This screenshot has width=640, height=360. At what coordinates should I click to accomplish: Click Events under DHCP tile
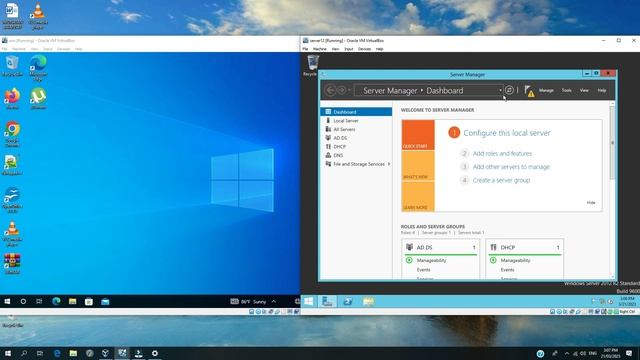(507, 270)
